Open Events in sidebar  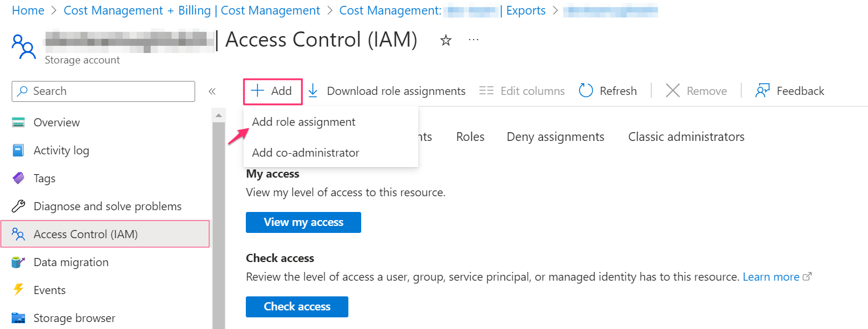click(50, 290)
